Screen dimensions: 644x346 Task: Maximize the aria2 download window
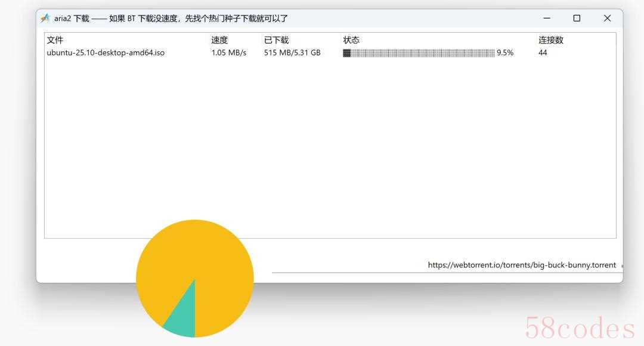[577, 18]
